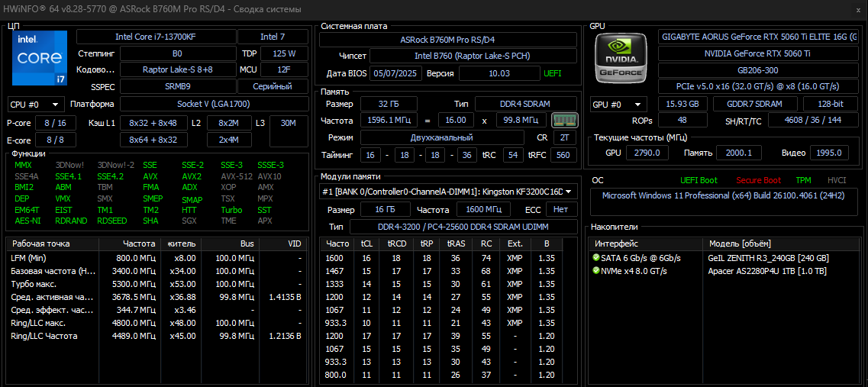Image resolution: width=868 pixels, height=387 pixels.
Task: Click the 'AES-NI' feature label
Action: 27,221
